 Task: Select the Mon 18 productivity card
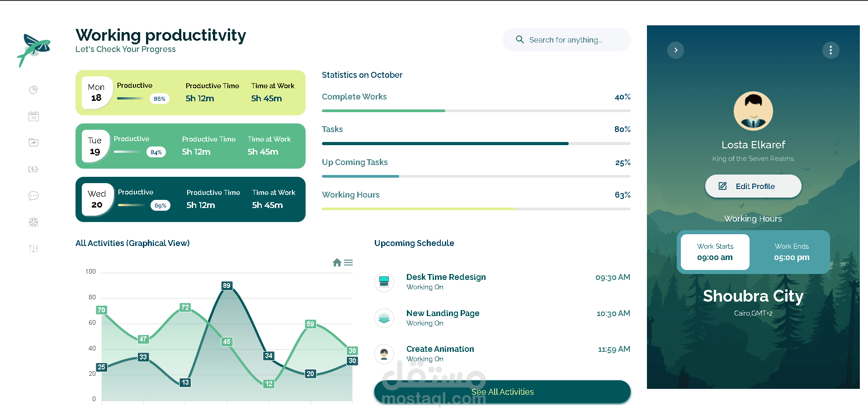click(x=190, y=93)
